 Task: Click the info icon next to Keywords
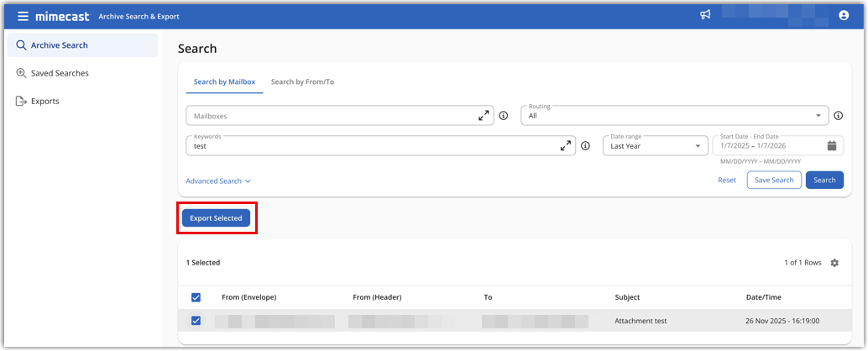click(x=585, y=145)
